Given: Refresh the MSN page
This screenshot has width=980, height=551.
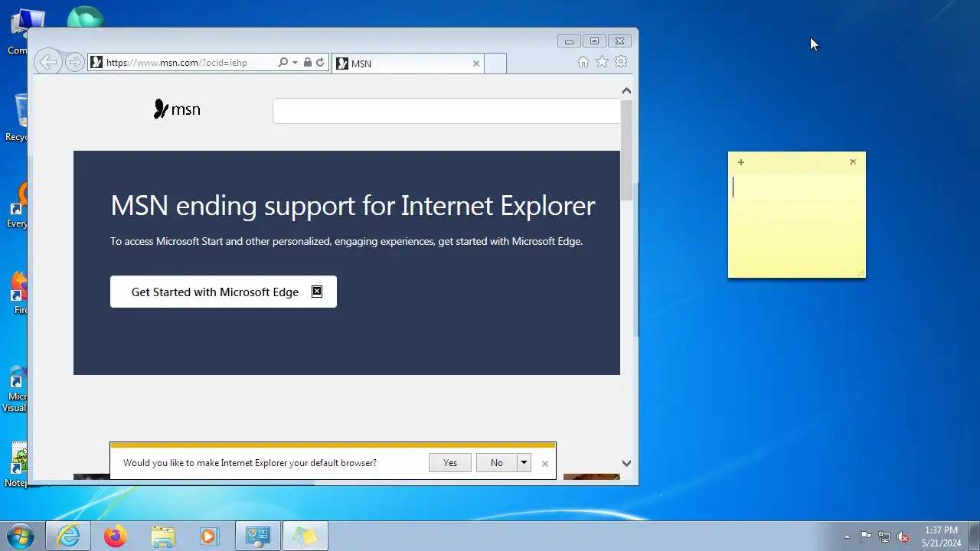Looking at the screenshot, I should point(320,63).
